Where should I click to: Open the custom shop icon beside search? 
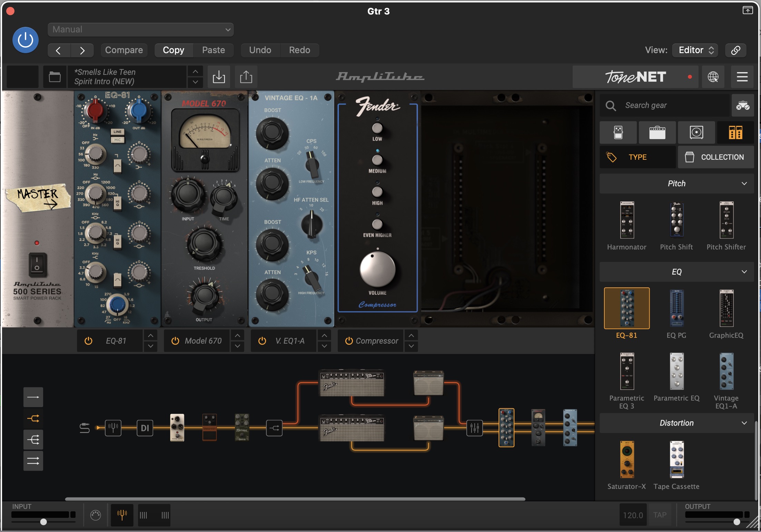[x=742, y=106]
